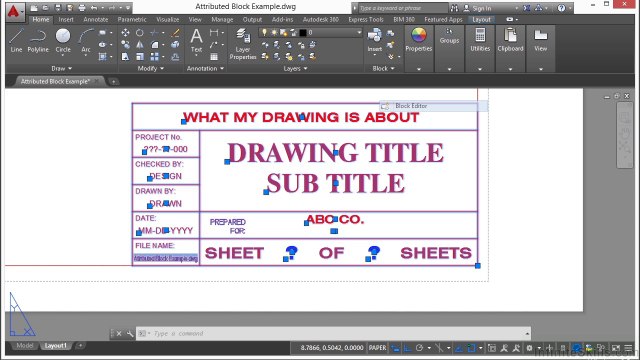
Task: Close the command line window
Action: point(119,333)
